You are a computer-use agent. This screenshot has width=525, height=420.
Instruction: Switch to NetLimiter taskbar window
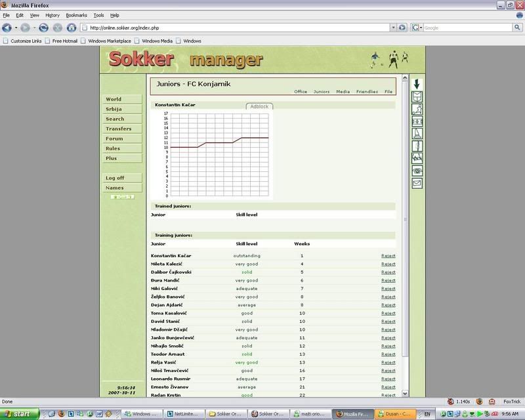[x=183, y=414]
